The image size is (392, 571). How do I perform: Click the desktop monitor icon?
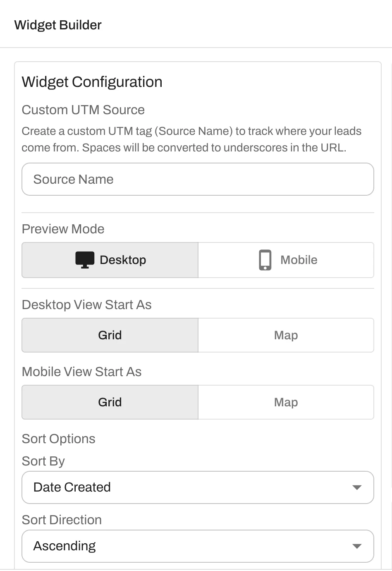pyautogui.click(x=85, y=260)
